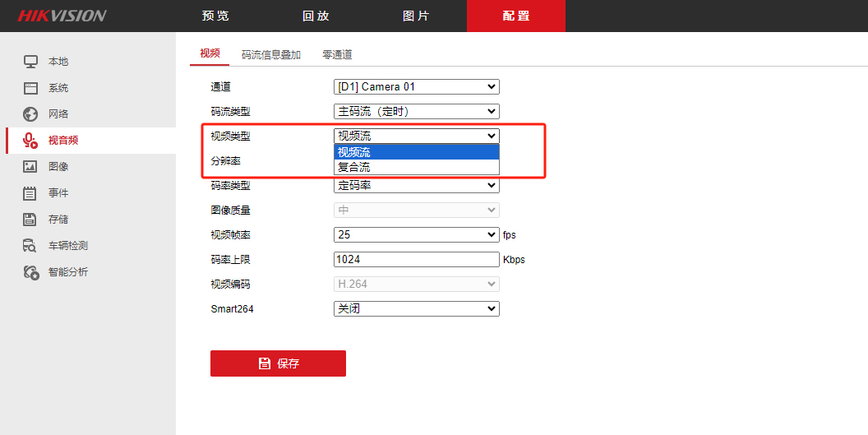Open the 智能分析 smart analysis icon
Screen dimensions: 868x435
pyautogui.click(x=31, y=272)
